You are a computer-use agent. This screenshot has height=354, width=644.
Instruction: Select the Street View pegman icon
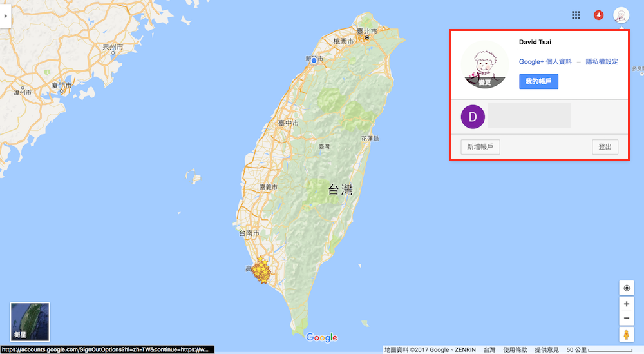(627, 335)
